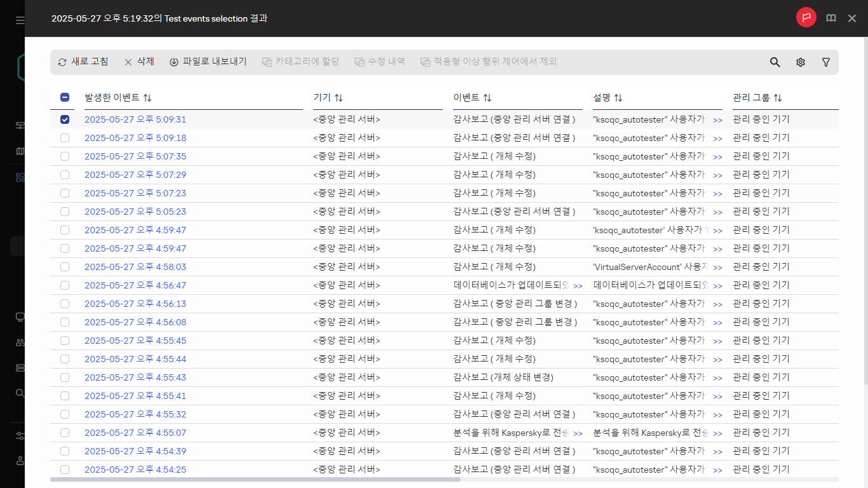
Task: Uncheck the 5:09:31 event row checkbox
Action: (65, 119)
